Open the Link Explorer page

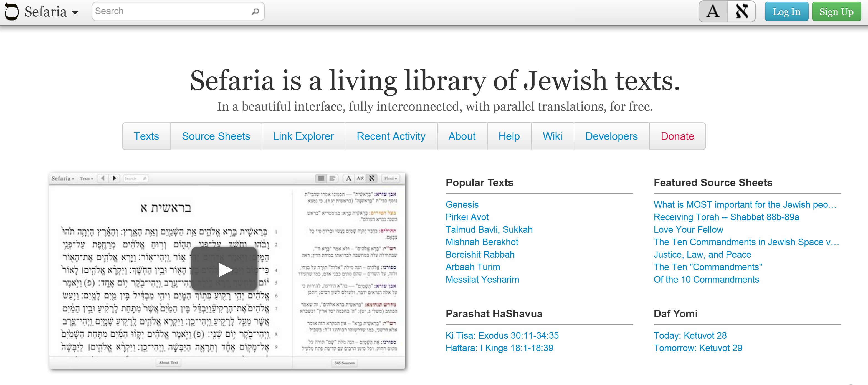pos(303,136)
